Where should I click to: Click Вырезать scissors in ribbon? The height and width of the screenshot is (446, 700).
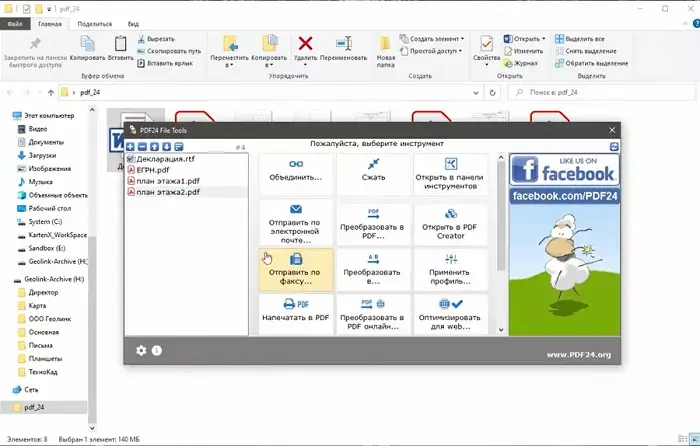pyautogui.click(x=156, y=39)
